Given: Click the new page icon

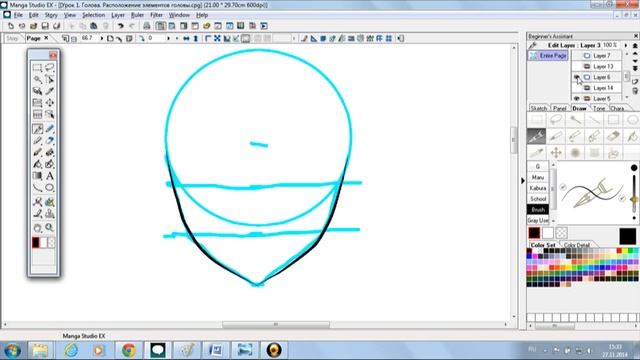Looking at the screenshot, I should point(11,26).
